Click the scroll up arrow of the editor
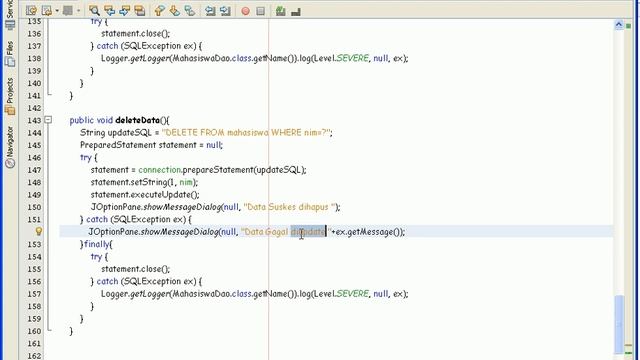 click(619, 25)
